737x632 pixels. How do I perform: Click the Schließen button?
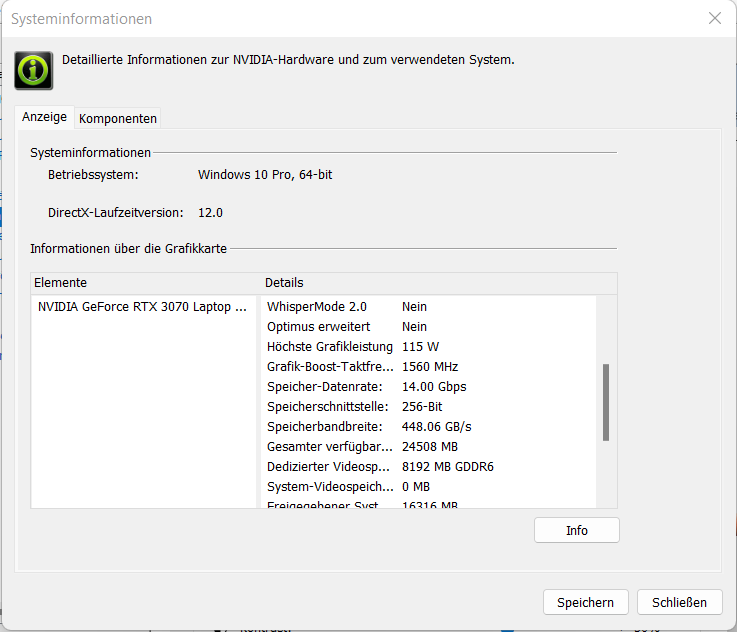click(679, 602)
